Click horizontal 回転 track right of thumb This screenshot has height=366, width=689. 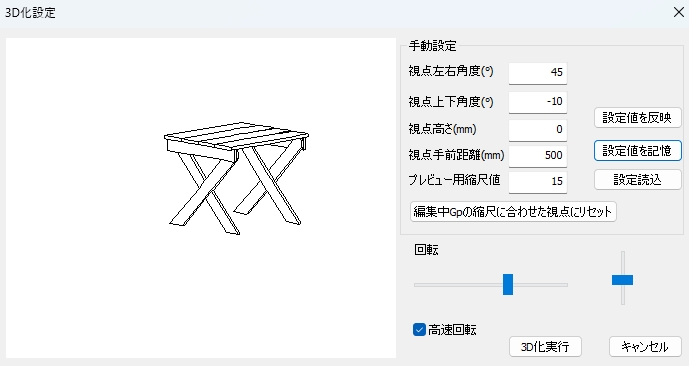(540, 285)
